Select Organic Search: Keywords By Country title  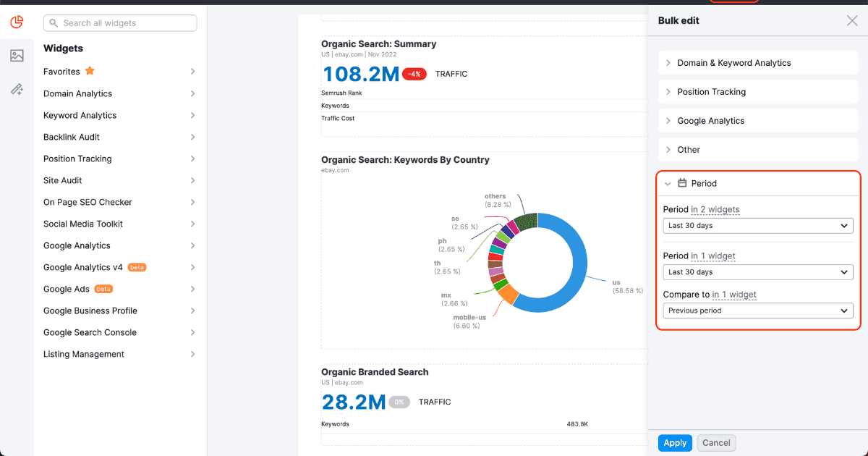[405, 160]
